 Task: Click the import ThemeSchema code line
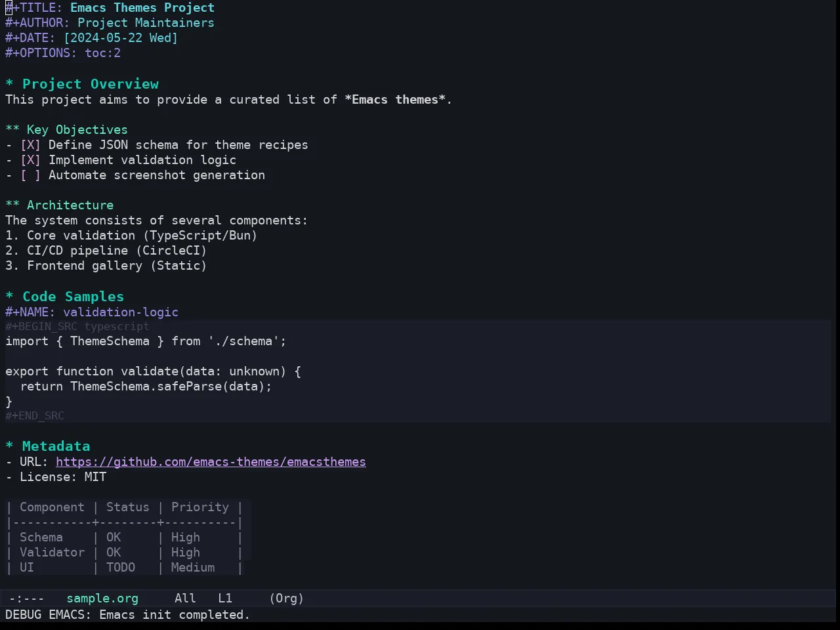tap(146, 341)
